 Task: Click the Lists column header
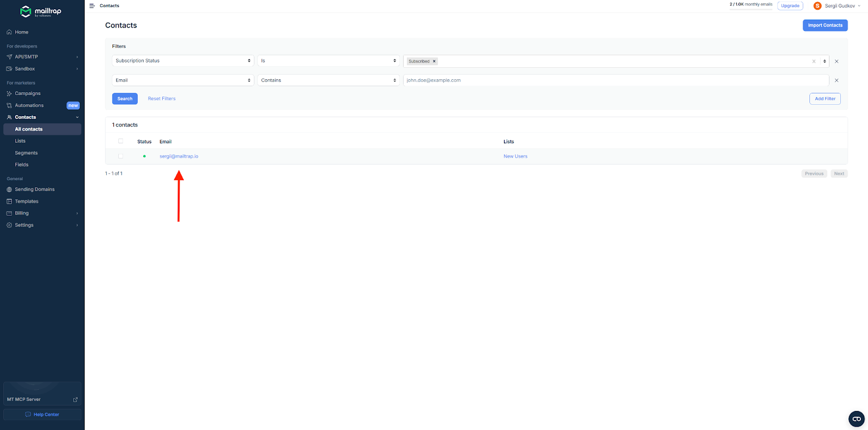pyautogui.click(x=509, y=142)
